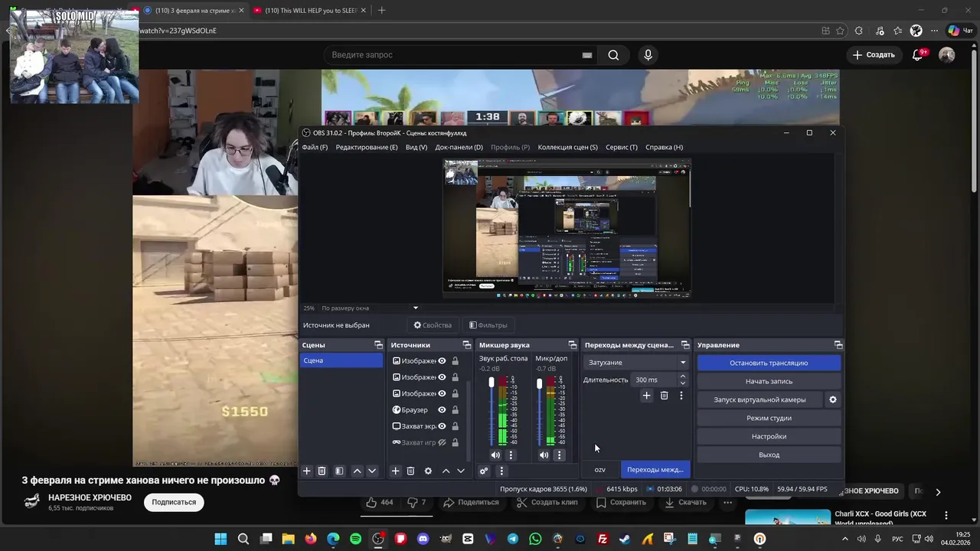Click Остановить трансляцию button
Image resolution: width=980 pixels, height=551 pixels.
[769, 363]
